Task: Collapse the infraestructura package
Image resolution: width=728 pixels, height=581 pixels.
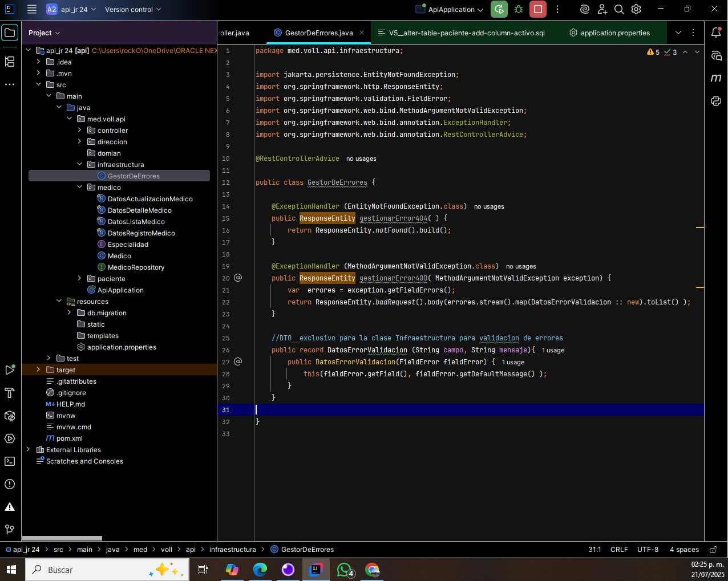Action: click(79, 164)
